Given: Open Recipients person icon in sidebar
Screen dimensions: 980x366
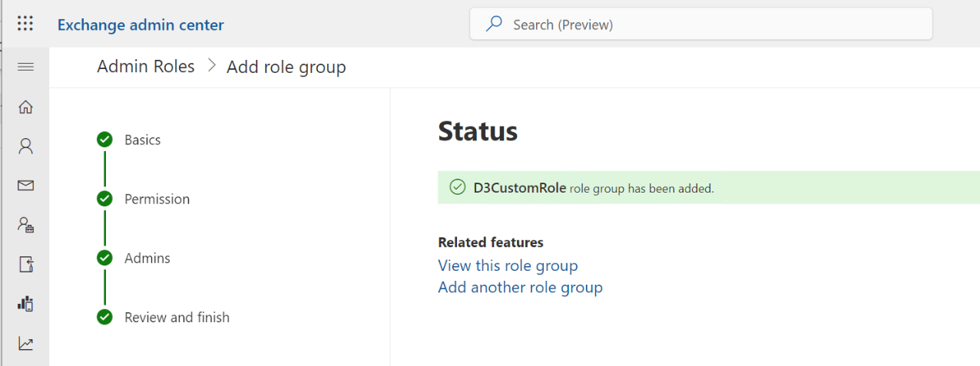Looking at the screenshot, I should point(25,146).
